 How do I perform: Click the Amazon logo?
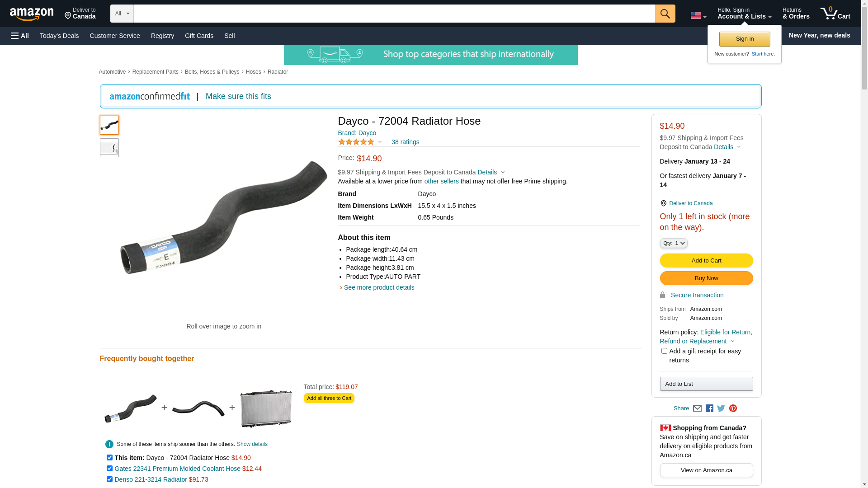tap(32, 14)
